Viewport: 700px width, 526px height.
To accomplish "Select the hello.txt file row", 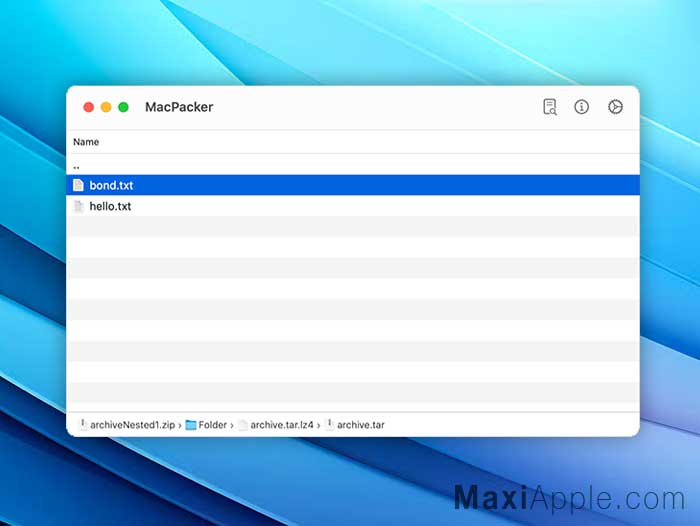I will pyautogui.click(x=353, y=206).
